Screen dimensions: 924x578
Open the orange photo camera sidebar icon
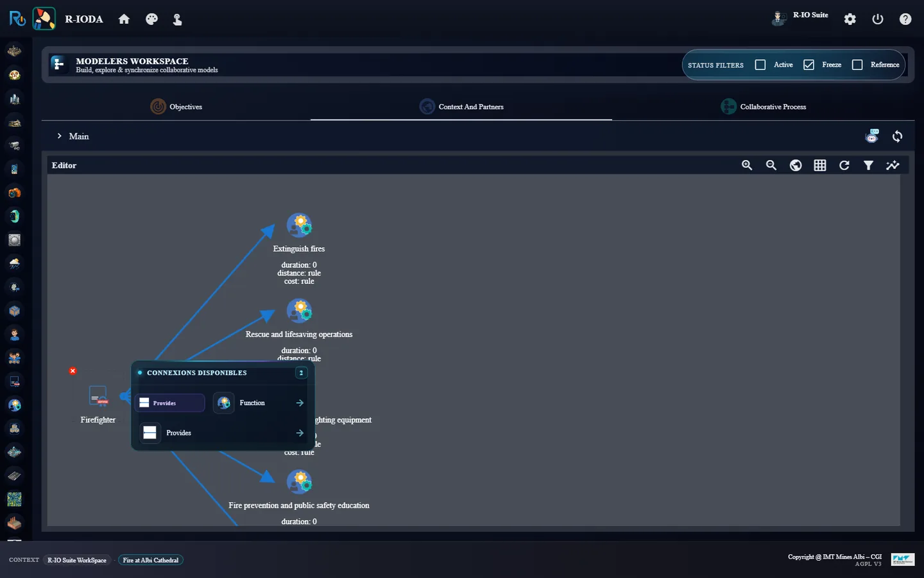[x=14, y=193]
